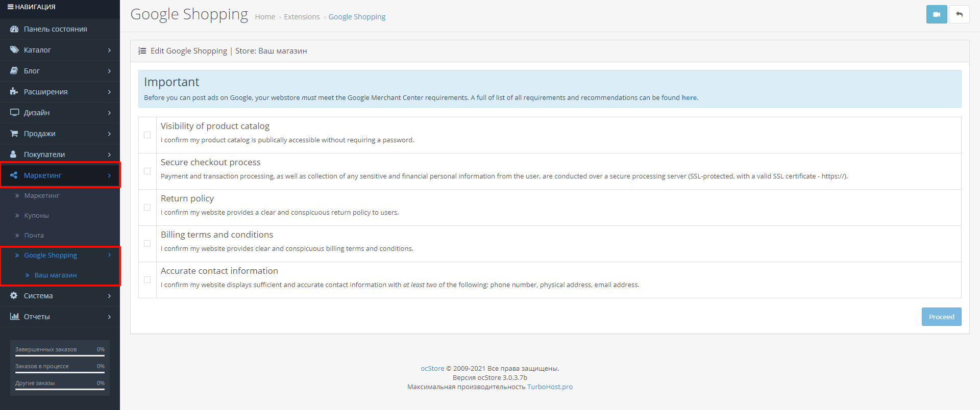Tick the Secure checkout process checkbox

[x=148, y=171]
